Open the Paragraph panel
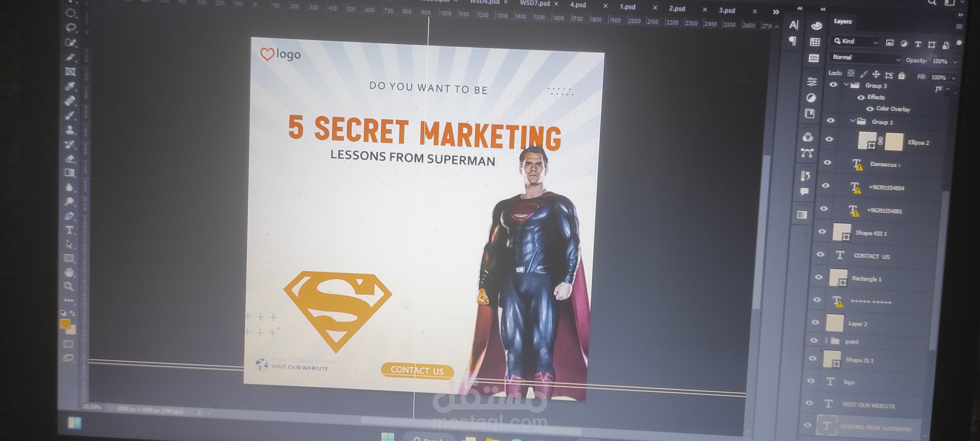Screen dimensions: 980x441 [792, 41]
